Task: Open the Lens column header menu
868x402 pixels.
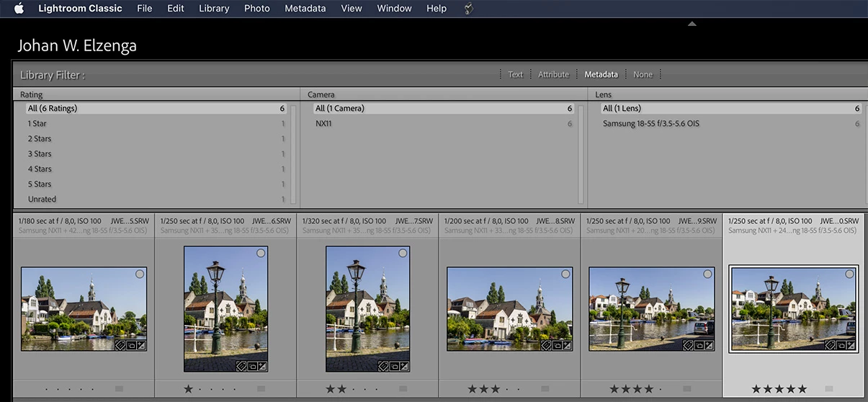Action: point(604,94)
